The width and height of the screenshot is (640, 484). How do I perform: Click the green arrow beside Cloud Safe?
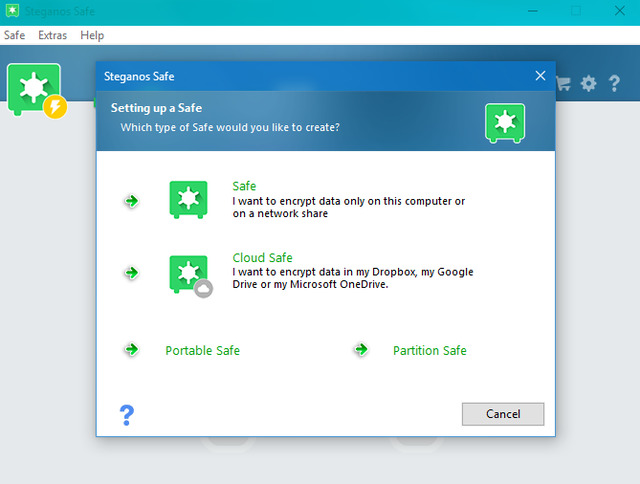(x=130, y=272)
